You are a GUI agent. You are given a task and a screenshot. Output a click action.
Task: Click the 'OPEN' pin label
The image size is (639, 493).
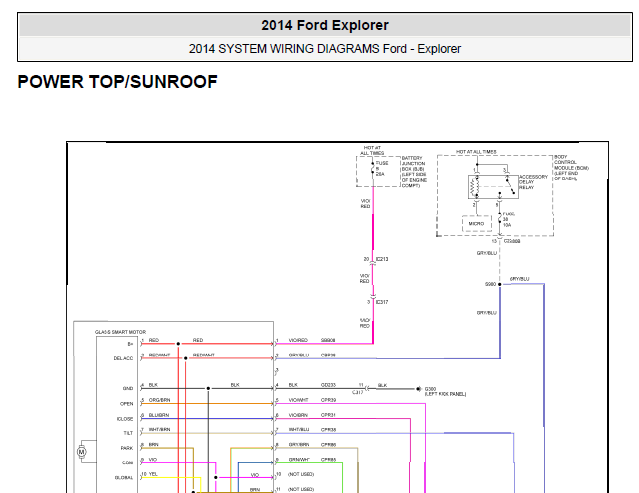tap(126, 404)
